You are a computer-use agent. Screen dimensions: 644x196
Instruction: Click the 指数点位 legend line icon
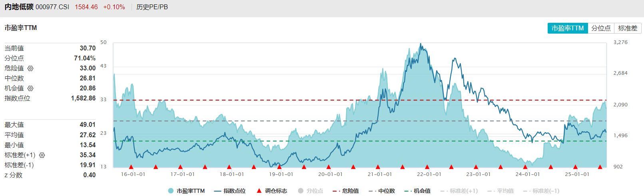click(218, 191)
